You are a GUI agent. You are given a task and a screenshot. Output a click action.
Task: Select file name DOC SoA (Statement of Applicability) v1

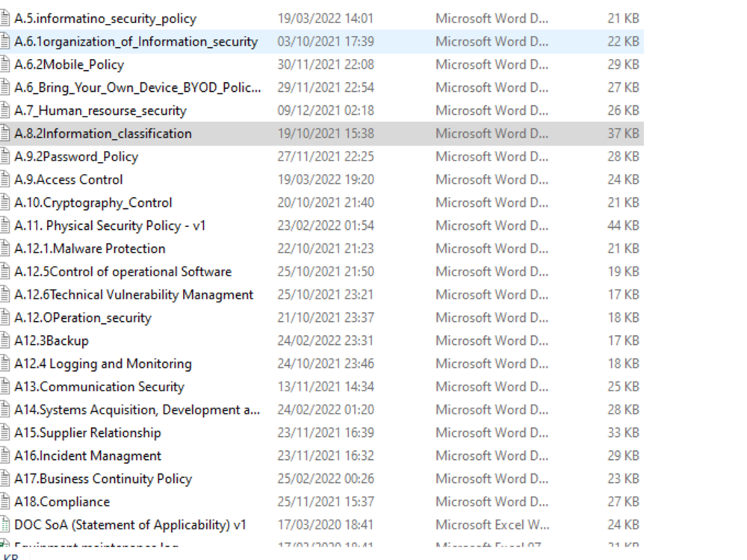[130, 525]
